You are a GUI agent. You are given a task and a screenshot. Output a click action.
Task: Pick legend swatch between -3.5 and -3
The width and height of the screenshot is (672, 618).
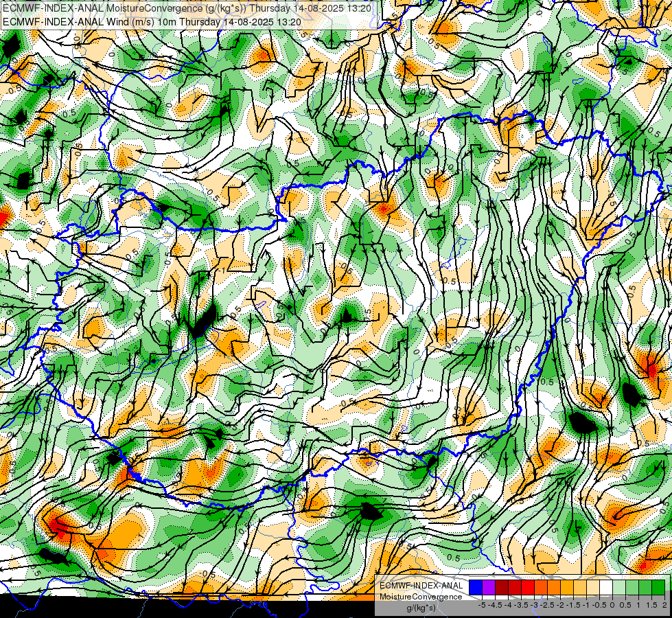[528, 587]
